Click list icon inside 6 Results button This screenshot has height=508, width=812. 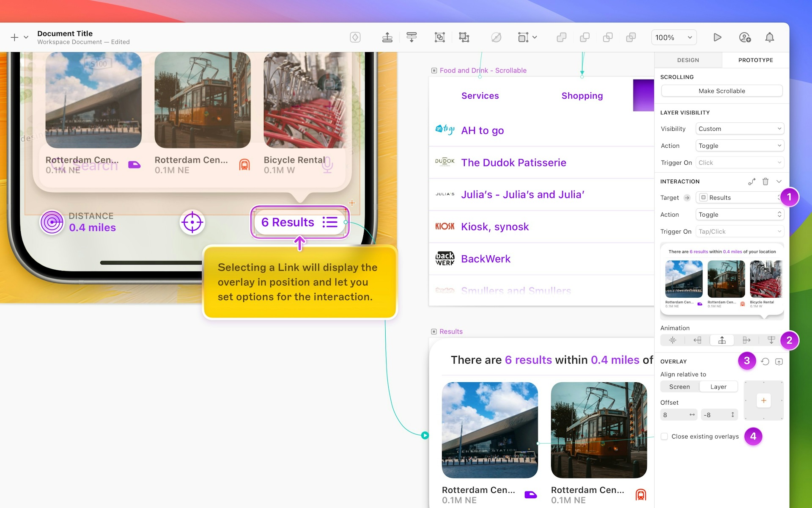click(x=330, y=222)
